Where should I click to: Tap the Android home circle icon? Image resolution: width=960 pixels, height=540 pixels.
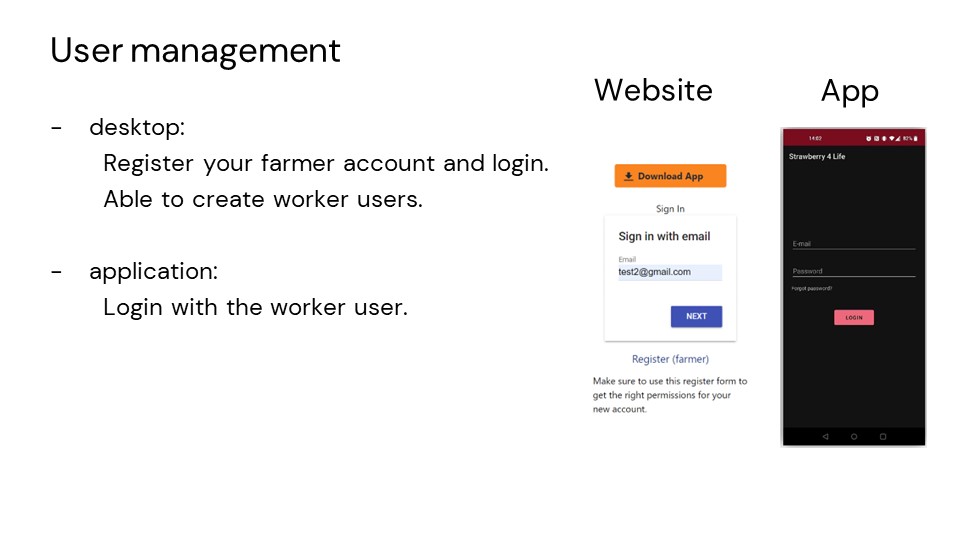point(854,437)
